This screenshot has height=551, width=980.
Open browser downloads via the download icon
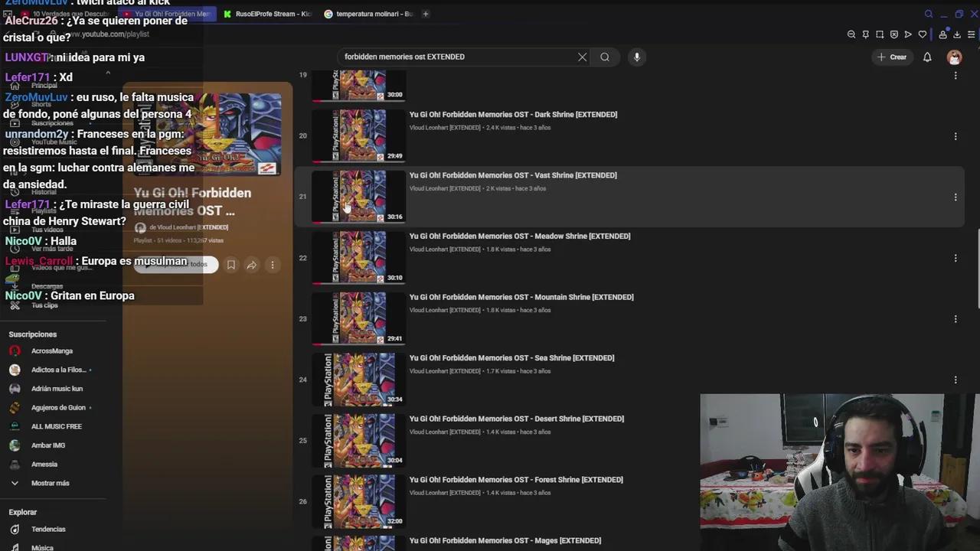click(x=957, y=34)
